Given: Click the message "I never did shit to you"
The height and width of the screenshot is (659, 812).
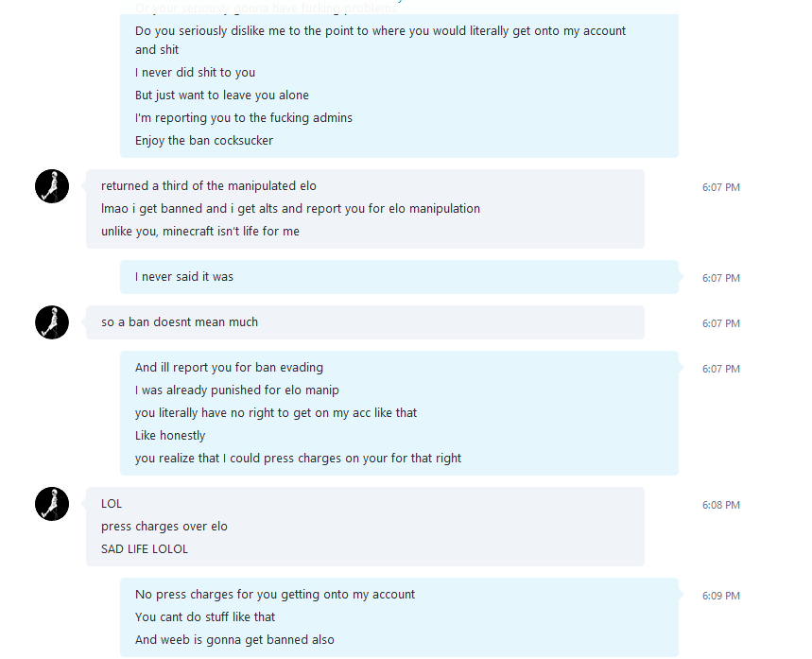Looking at the screenshot, I should (196, 73).
